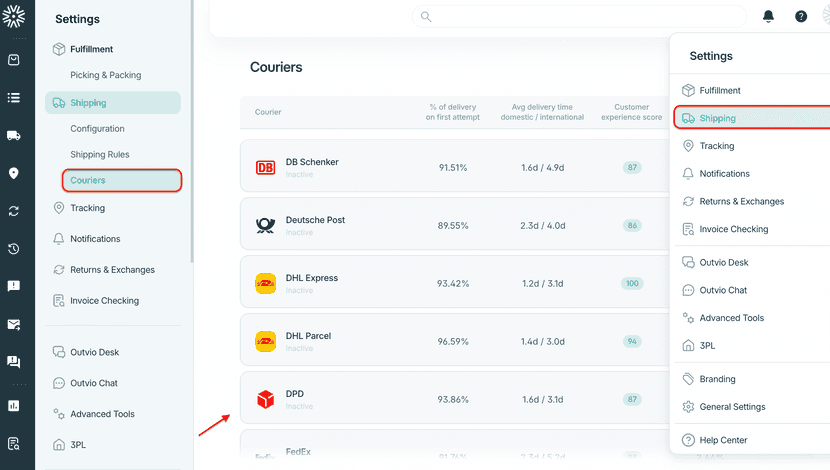Open Help Center from settings popup
The width and height of the screenshot is (830, 470).
pyautogui.click(x=723, y=440)
